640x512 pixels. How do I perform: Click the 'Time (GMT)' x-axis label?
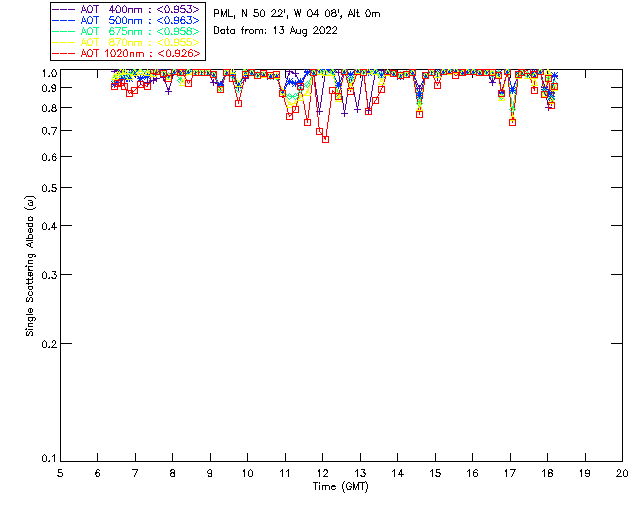click(340, 487)
